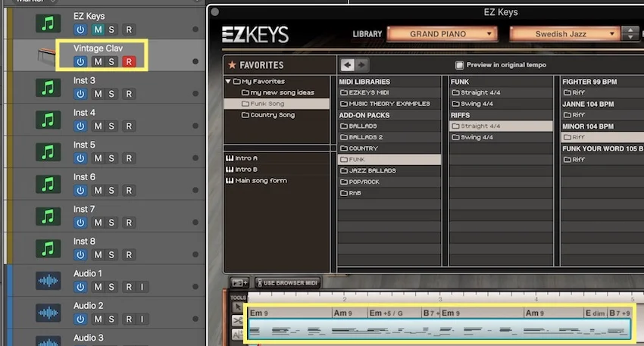
Task: Record-enable the EZ Keys track
Action: [129, 30]
